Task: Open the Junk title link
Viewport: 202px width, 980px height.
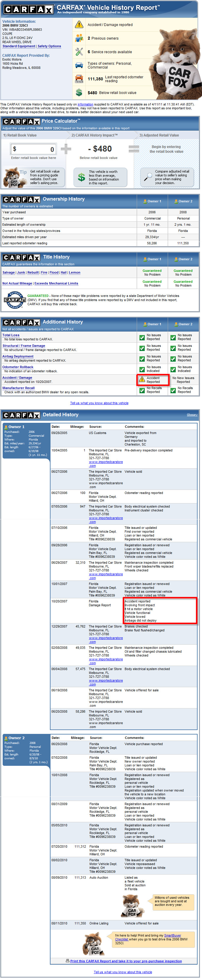Action: (x=21, y=273)
